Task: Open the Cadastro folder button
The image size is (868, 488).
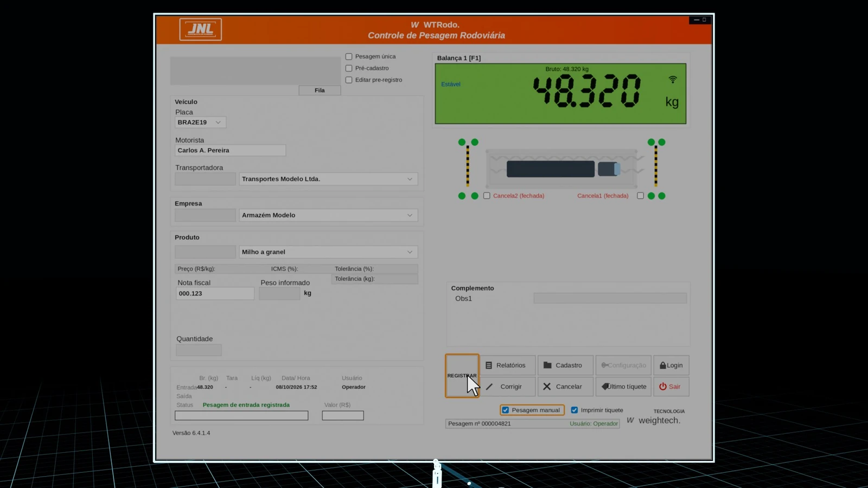Action: pyautogui.click(x=565, y=365)
